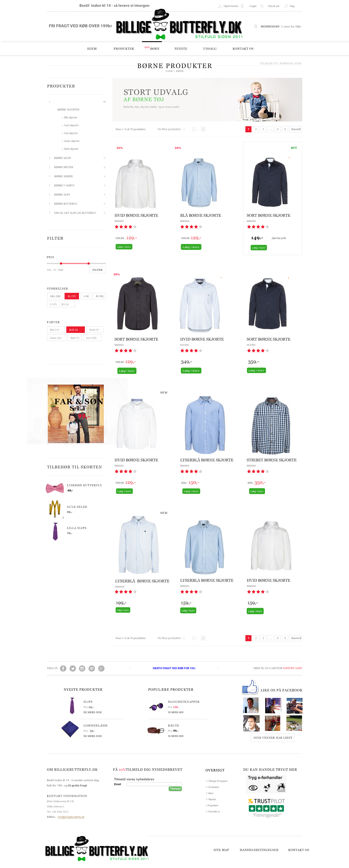
Task: Click the Tilmeld newsletter button
Action: point(175,789)
